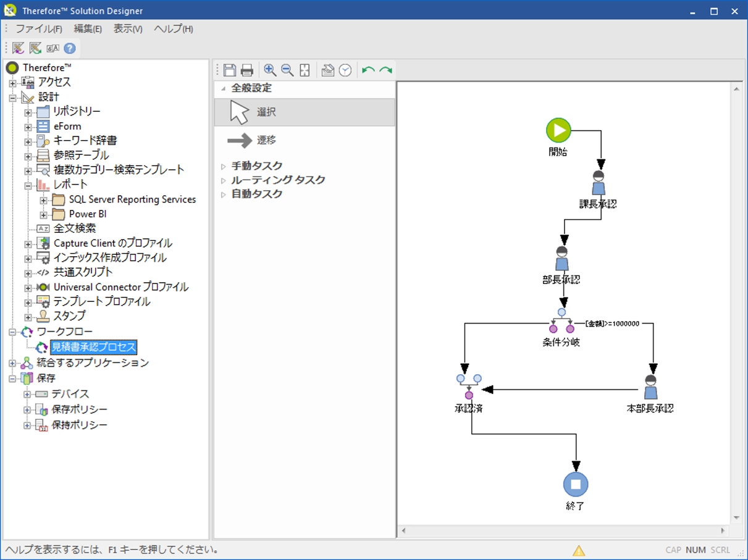Click the blue Help question mark icon

(x=70, y=48)
